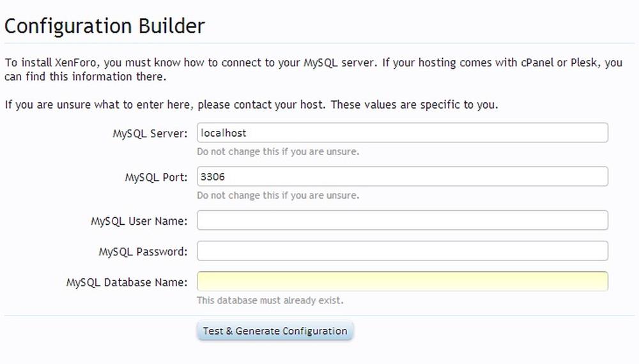This screenshot has width=639, height=364.
Task: Click 'If you are unsure what to enter' text
Action: point(251,105)
